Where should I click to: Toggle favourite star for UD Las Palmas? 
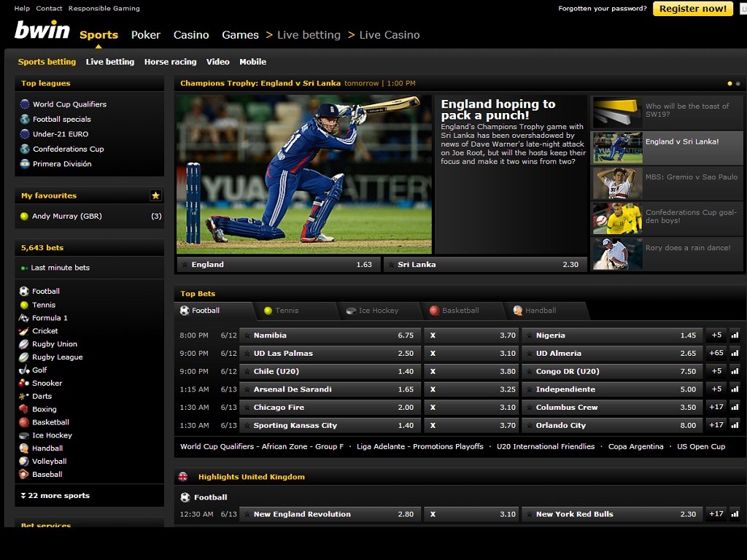[247, 354]
